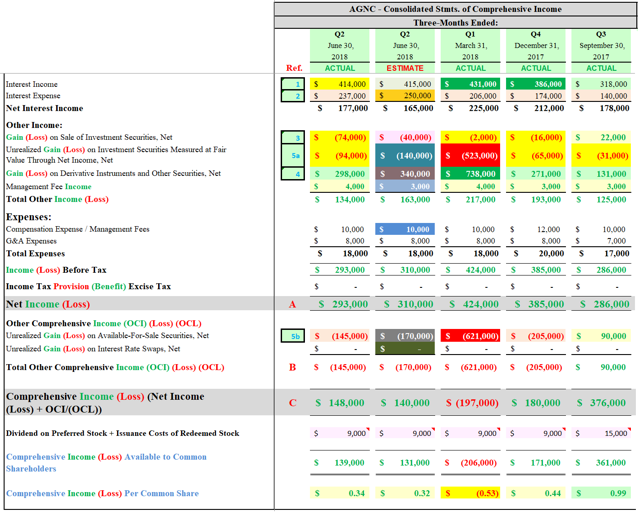Click the green 431,000 Q1 Interest Income cell

[470, 84]
